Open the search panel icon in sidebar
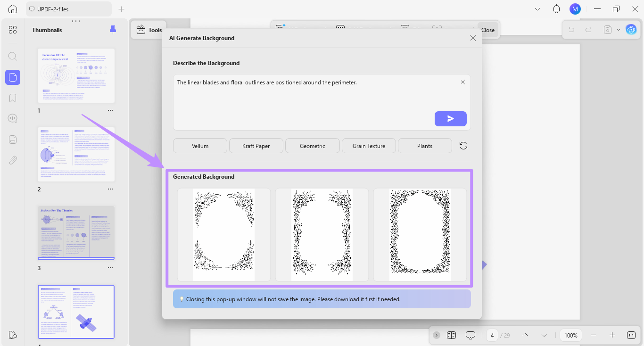 point(13,56)
